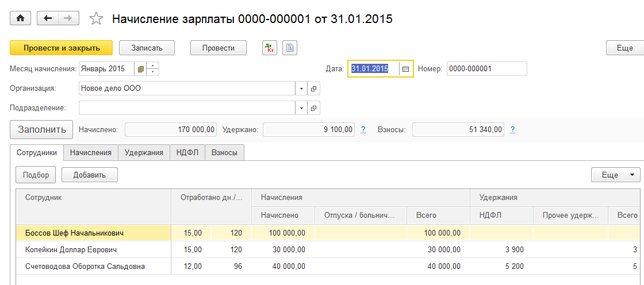The width and height of the screenshot is (644, 285).
Task: Click the month stepper arrows
Action: coord(153,69)
